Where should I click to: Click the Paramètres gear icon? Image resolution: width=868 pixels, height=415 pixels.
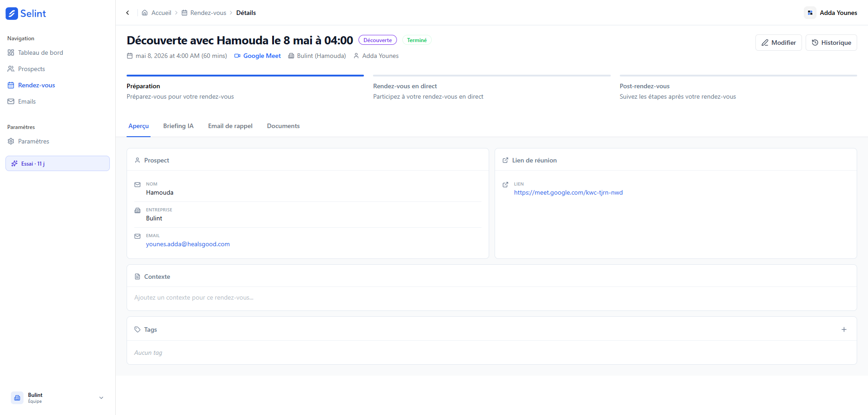(11, 141)
